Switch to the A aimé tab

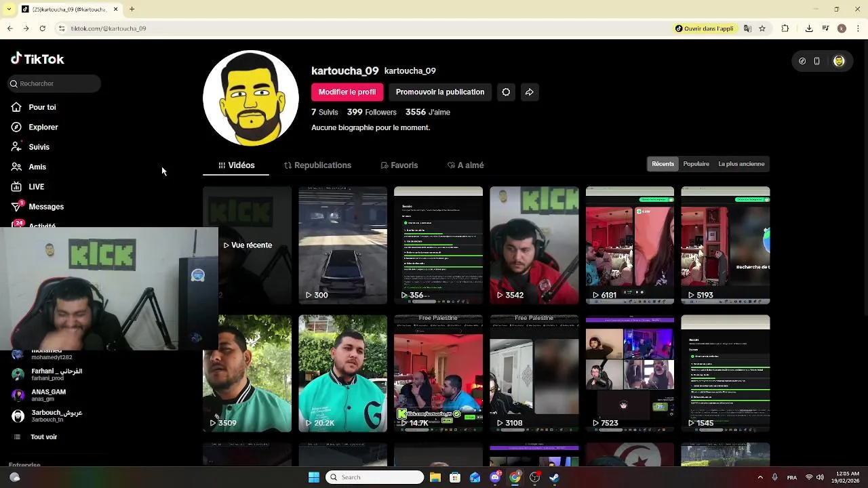465,165
